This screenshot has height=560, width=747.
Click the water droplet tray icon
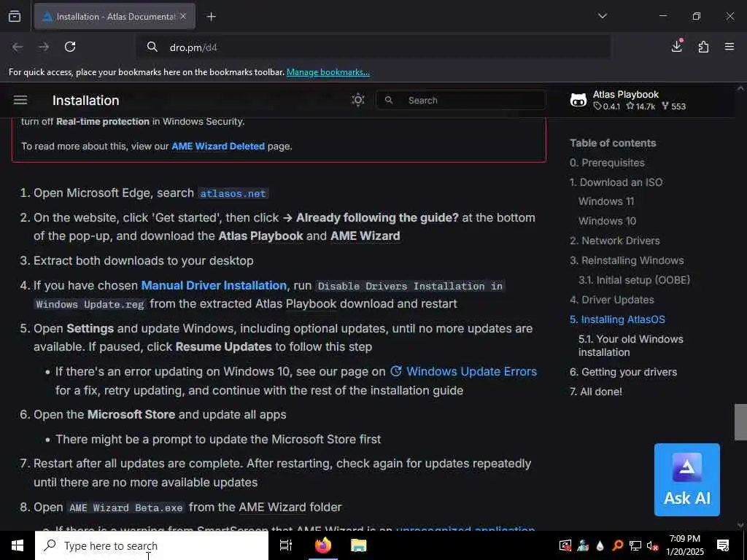600,545
